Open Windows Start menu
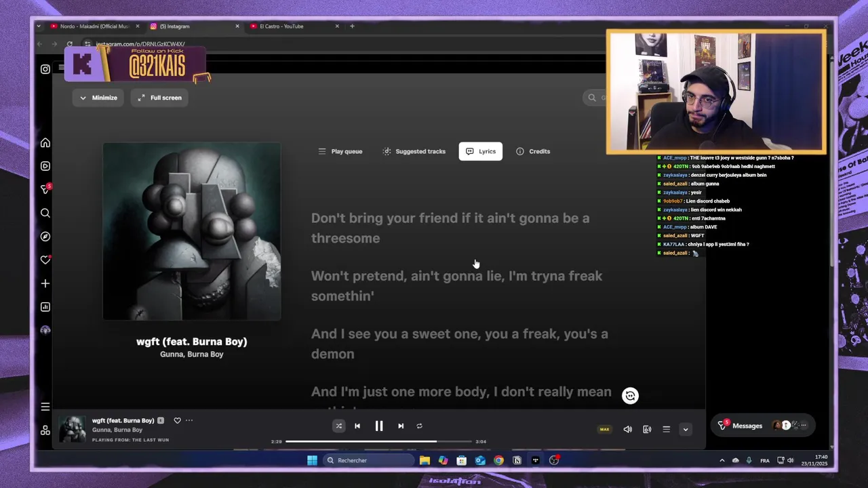The height and width of the screenshot is (488, 868). [312, 460]
